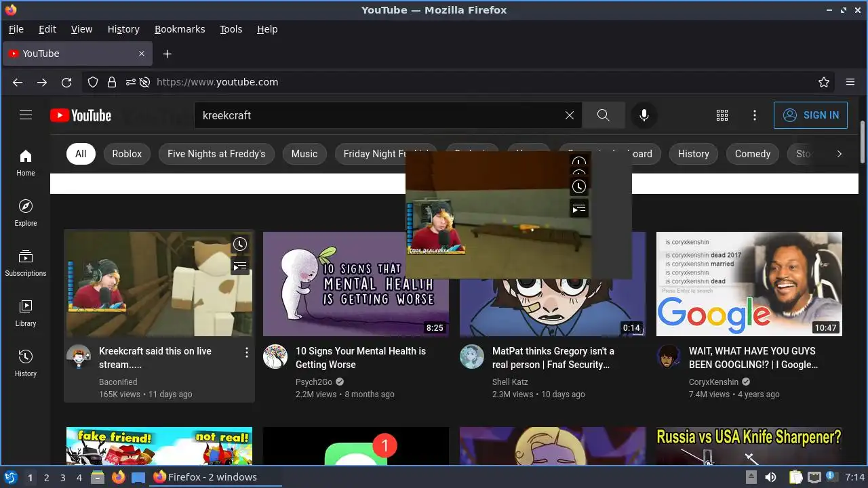The image size is (868, 488).
Task: Open the Help menu
Action: tap(267, 29)
